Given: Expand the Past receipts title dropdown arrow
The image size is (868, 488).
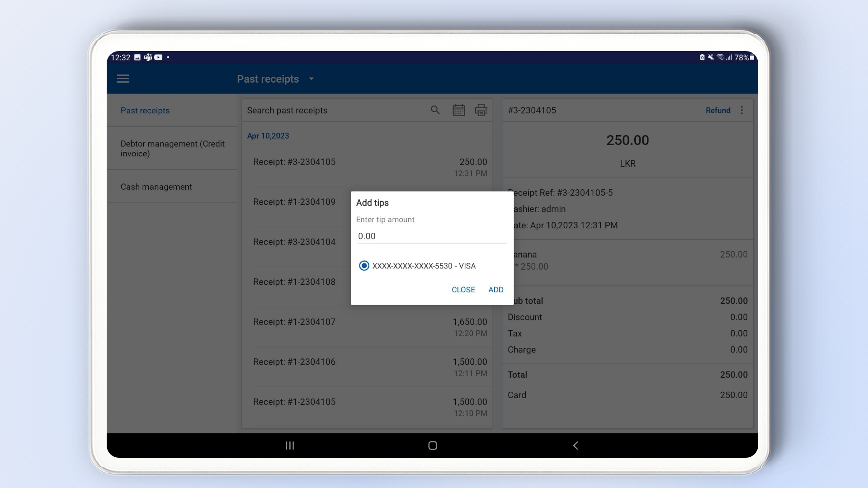Looking at the screenshot, I should pyautogui.click(x=311, y=79).
